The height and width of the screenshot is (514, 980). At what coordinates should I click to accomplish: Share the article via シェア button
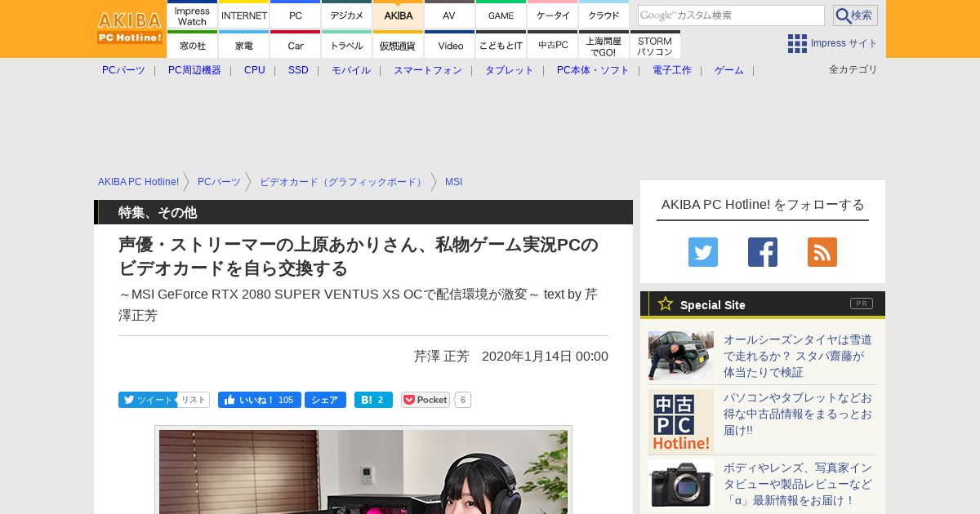click(x=325, y=400)
